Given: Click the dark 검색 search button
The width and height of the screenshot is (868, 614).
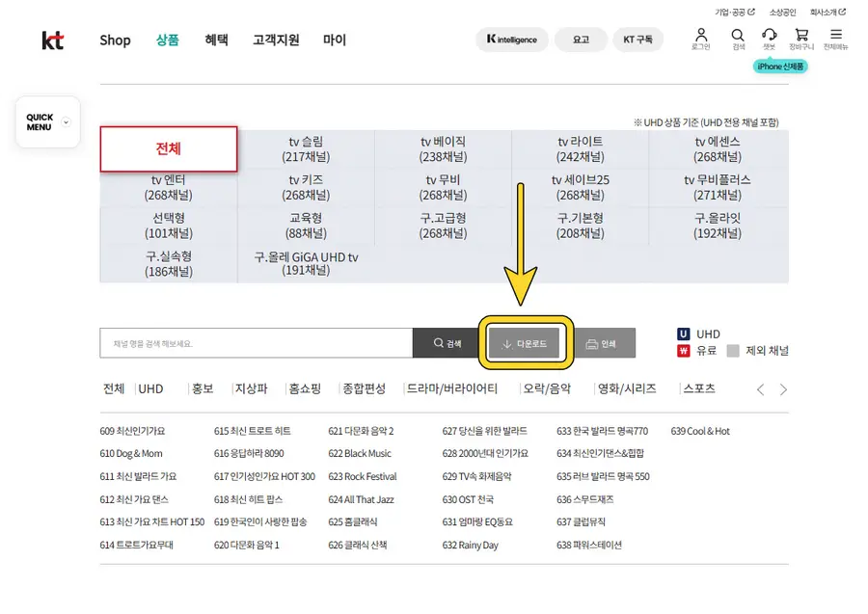Looking at the screenshot, I should (x=448, y=343).
